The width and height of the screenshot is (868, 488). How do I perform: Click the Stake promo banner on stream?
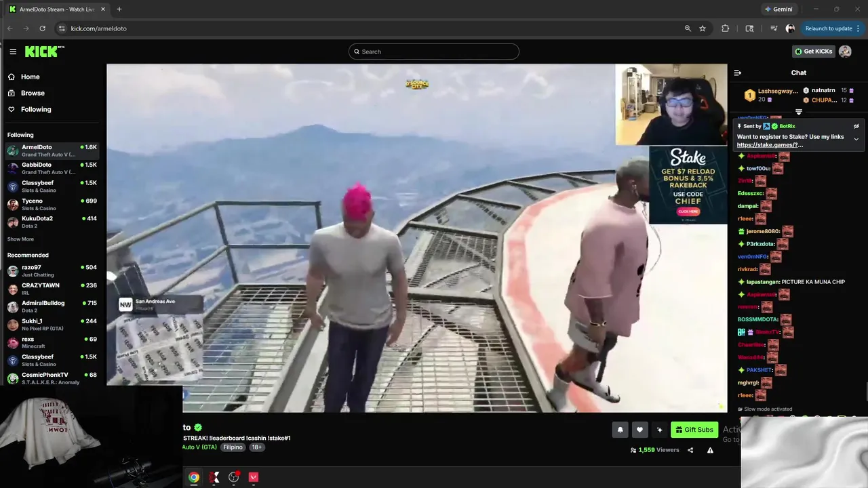(x=688, y=185)
